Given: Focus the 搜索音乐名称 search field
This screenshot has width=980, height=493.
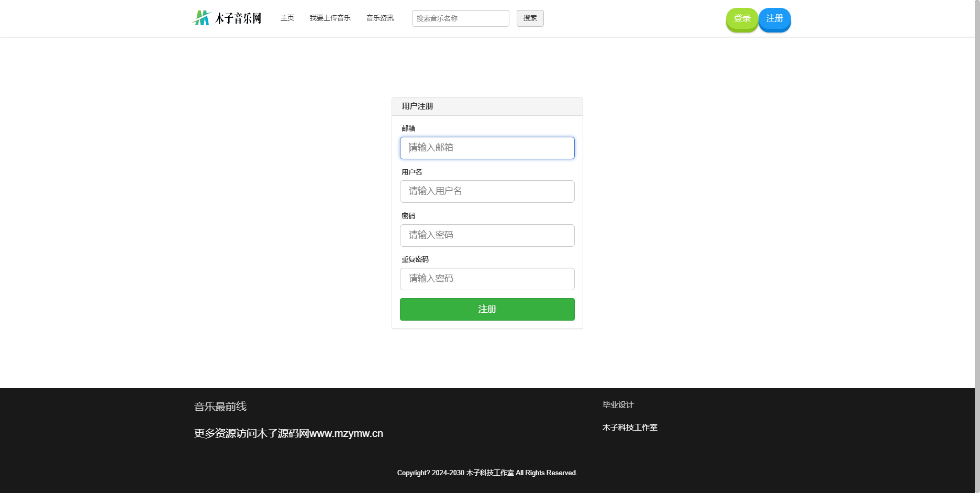Looking at the screenshot, I should [461, 18].
